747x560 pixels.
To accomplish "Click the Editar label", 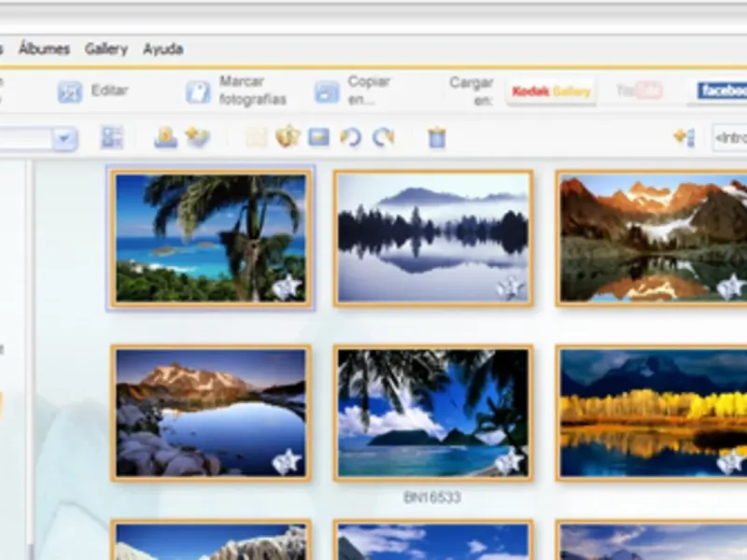I will [x=109, y=91].
